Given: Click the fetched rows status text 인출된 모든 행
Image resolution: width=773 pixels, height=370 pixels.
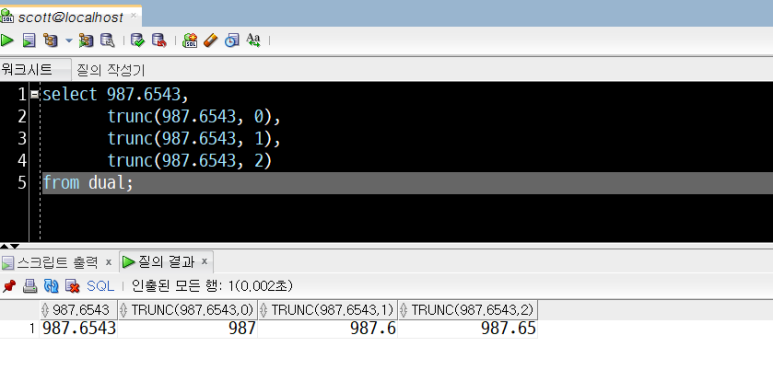Looking at the screenshot, I should coord(212,286).
